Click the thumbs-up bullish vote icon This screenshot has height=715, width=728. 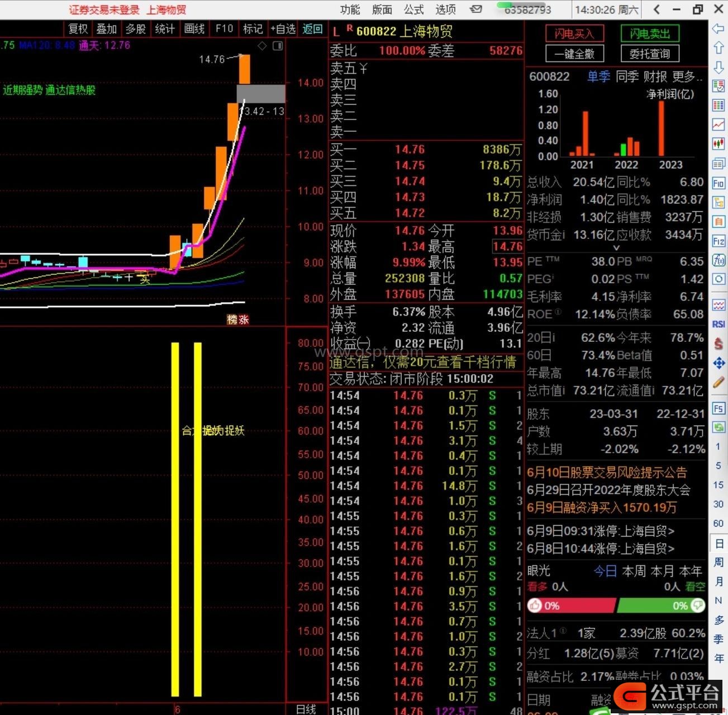coord(535,606)
